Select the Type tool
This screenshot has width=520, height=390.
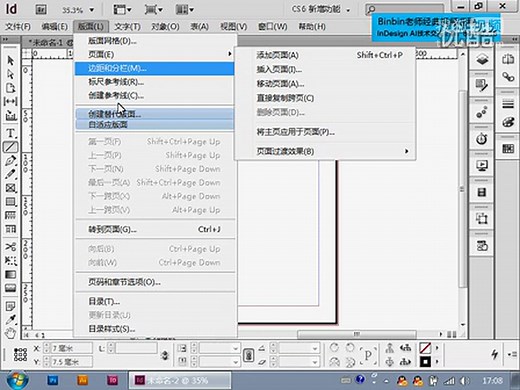[x=11, y=133]
